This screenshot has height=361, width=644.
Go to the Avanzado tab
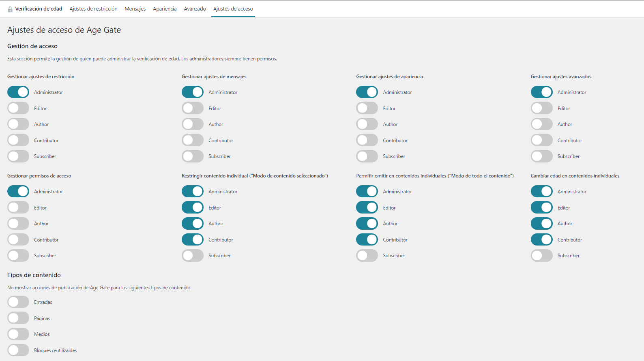[195, 9]
